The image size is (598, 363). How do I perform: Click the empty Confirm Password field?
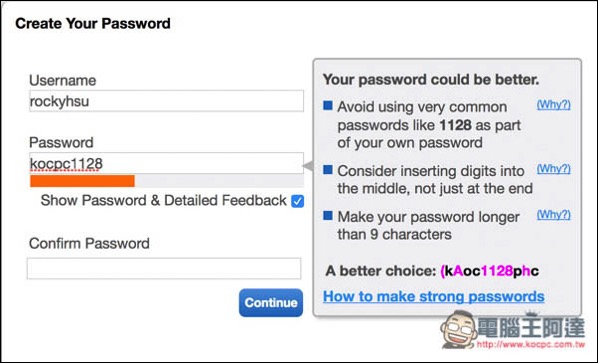[164, 268]
